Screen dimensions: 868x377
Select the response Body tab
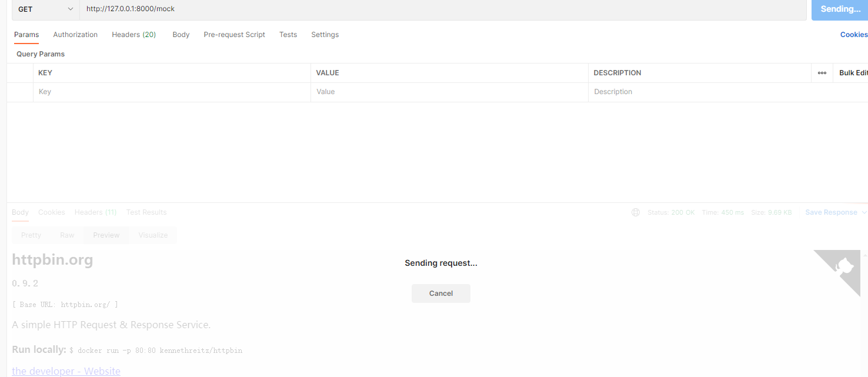[x=20, y=212]
